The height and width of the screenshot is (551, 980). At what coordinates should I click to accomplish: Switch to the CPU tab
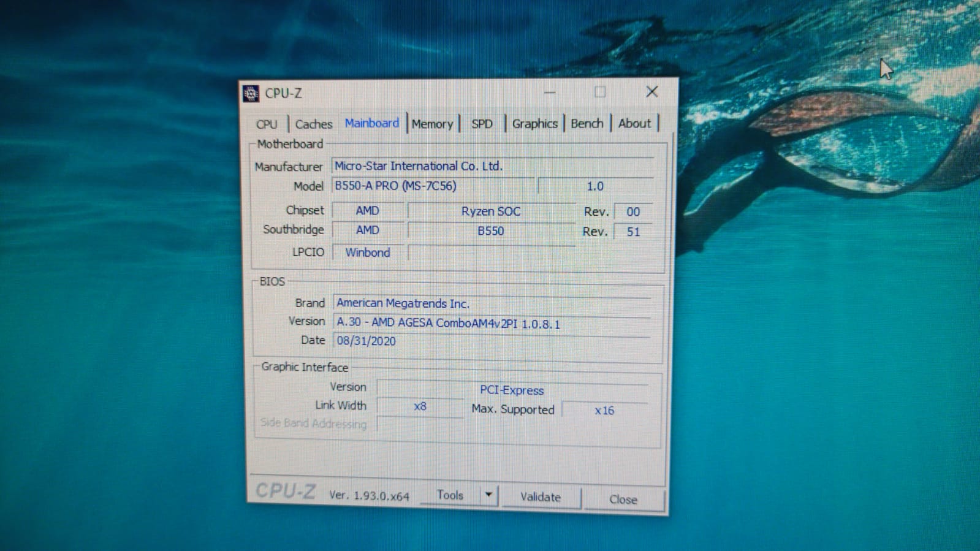267,124
